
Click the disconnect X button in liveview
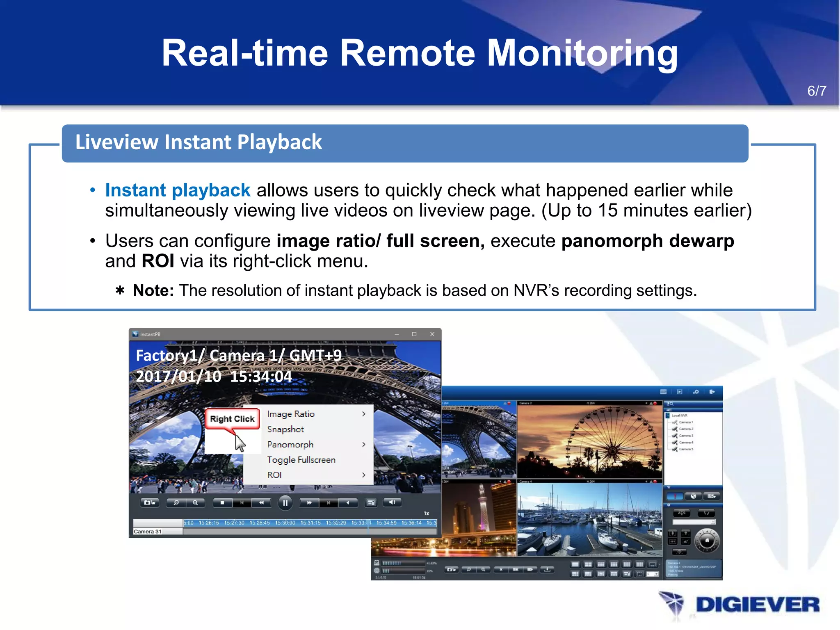point(501,569)
